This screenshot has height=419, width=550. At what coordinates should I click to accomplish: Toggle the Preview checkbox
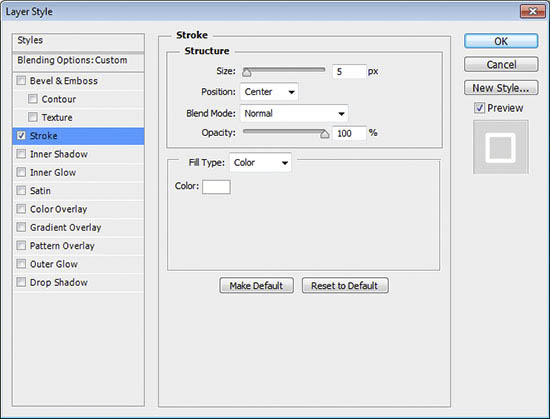coord(479,108)
